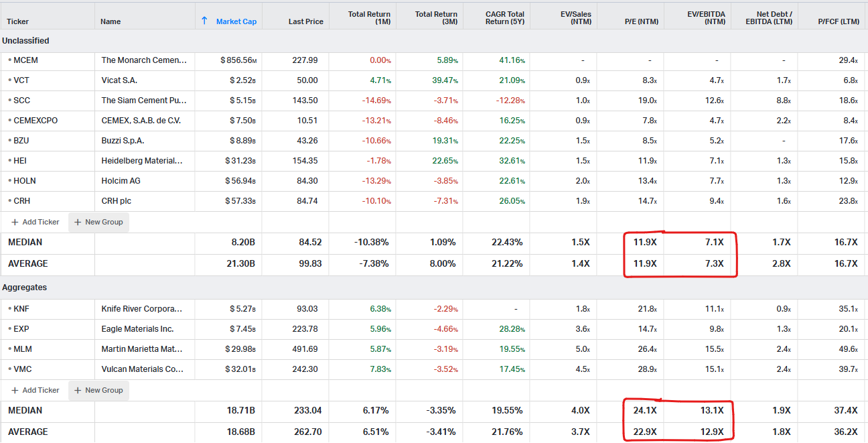Select the Holcim AG company name

(x=121, y=181)
